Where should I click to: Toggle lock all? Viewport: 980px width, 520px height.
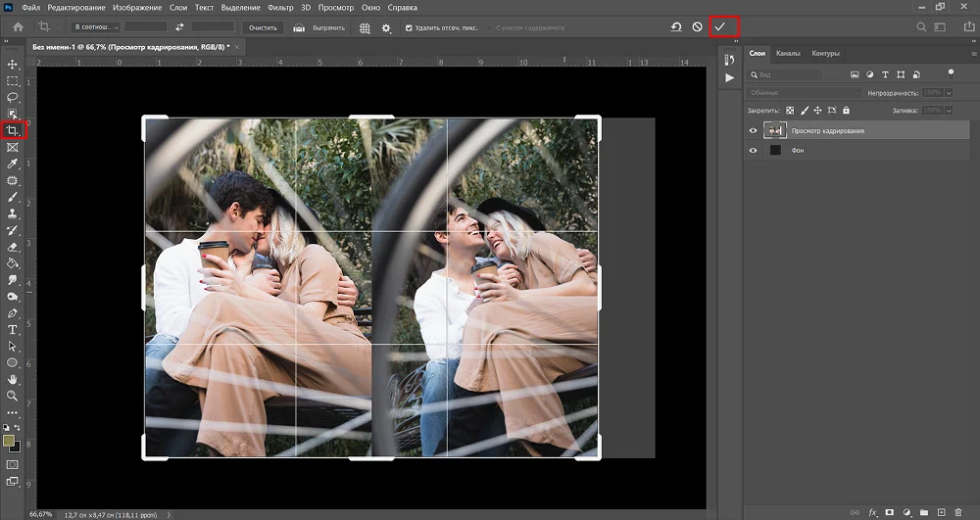847,111
